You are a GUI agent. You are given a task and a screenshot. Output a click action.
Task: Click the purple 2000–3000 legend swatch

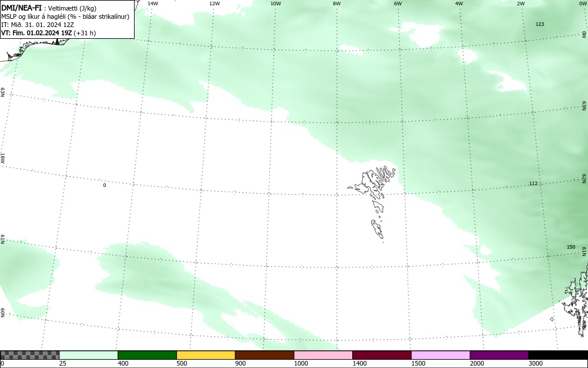click(x=499, y=355)
